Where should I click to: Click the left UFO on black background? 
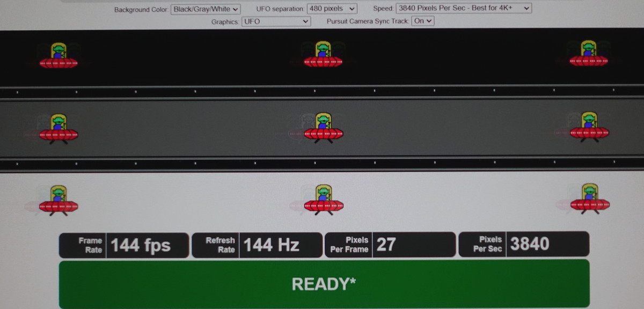(x=58, y=56)
